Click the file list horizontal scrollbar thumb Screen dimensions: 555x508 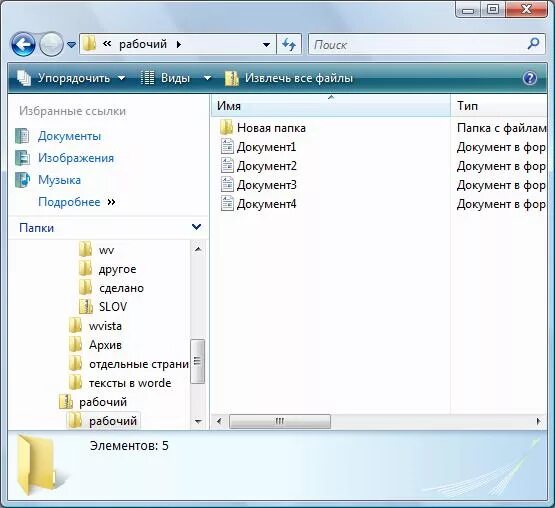(280, 421)
